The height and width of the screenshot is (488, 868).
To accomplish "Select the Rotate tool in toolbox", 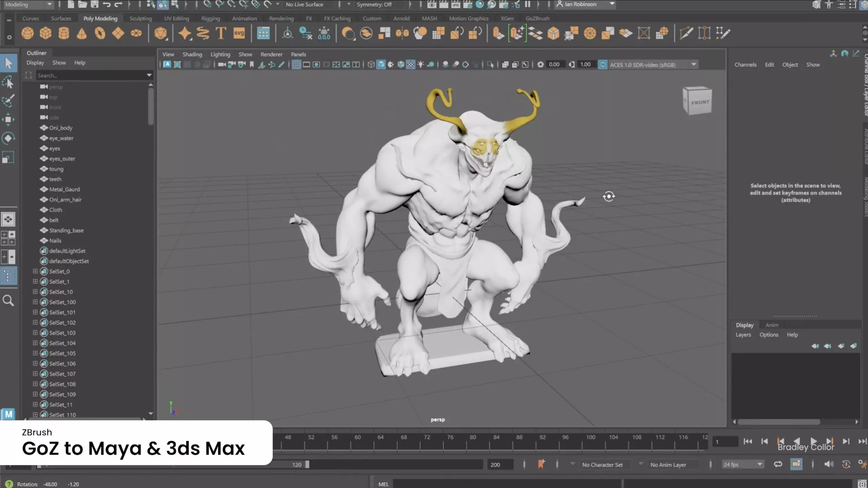I will (x=8, y=138).
